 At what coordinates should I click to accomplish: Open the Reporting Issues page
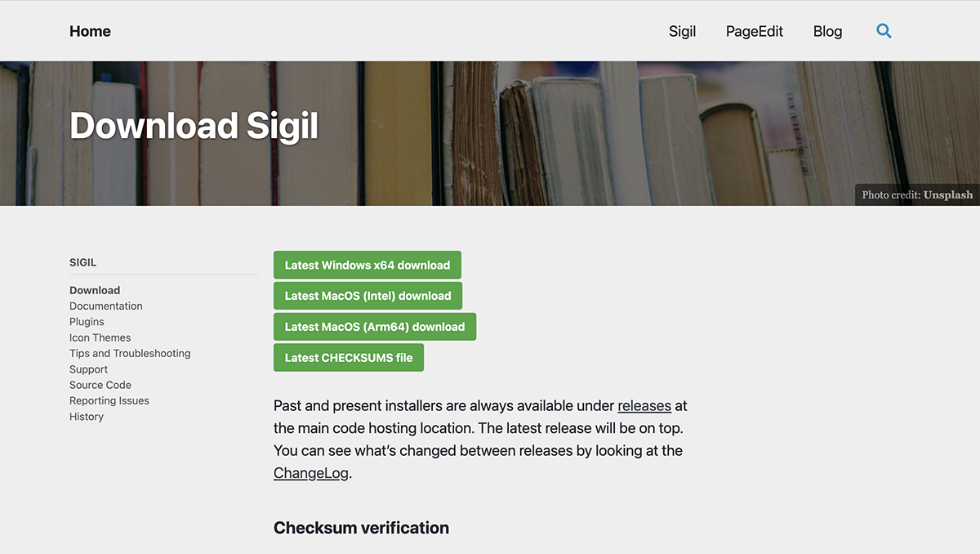[x=109, y=400]
